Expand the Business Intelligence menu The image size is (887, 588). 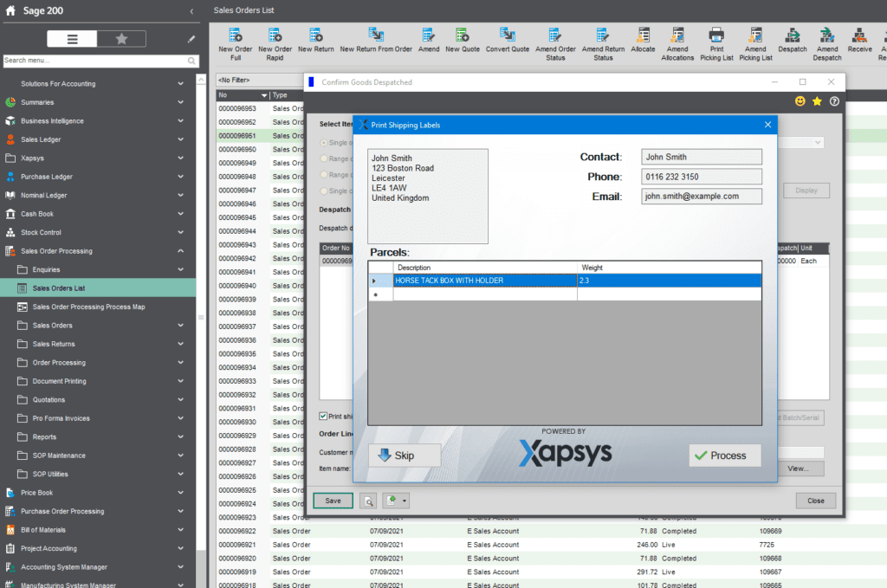pyautogui.click(x=180, y=121)
